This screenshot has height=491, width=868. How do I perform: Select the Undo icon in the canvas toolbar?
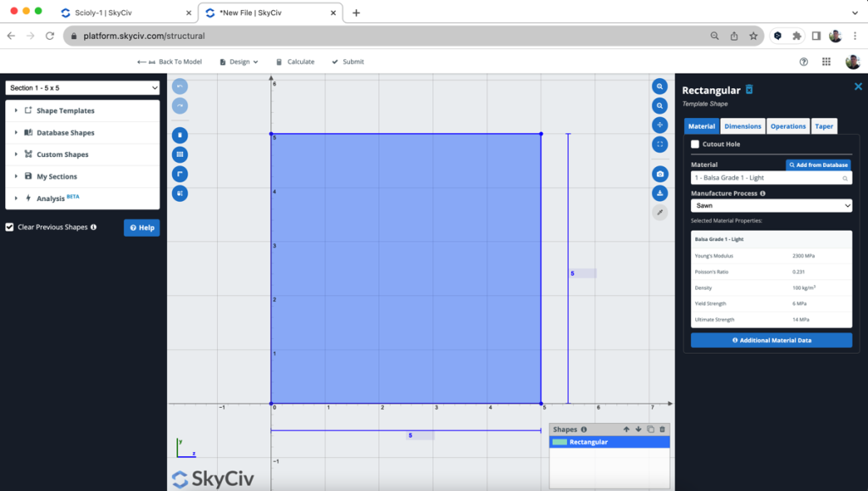[179, 86]
